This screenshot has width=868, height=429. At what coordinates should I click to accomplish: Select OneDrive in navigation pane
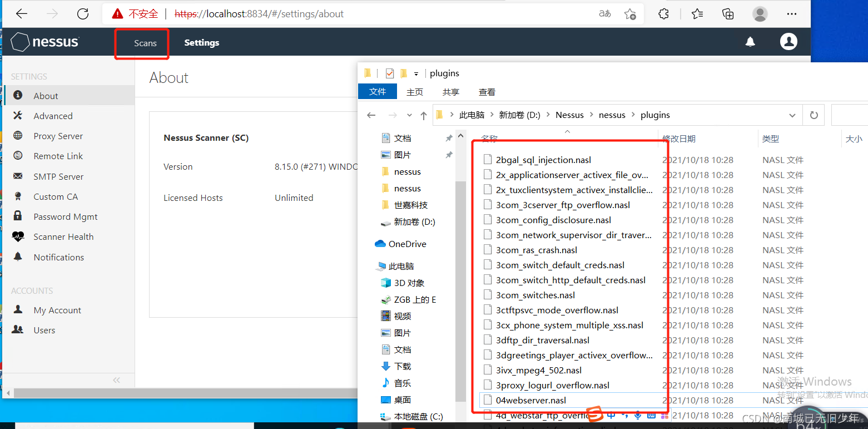coord(407,244)
